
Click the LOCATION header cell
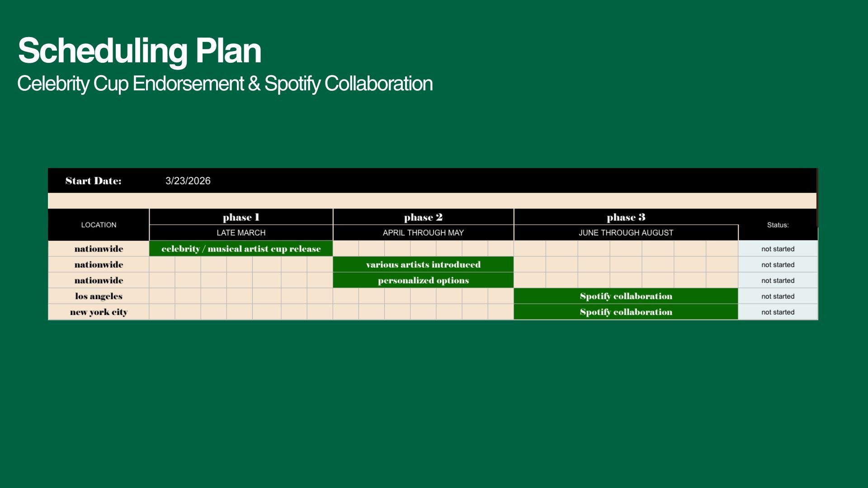coord(99,225)
